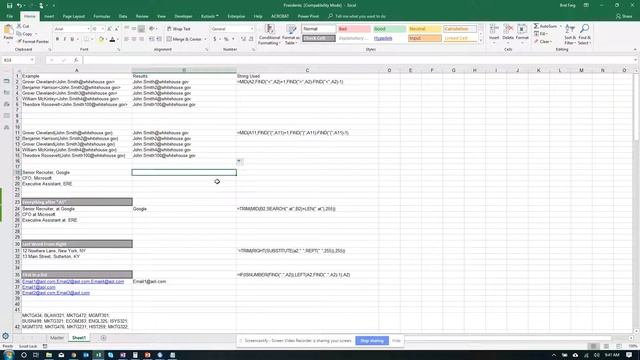Click Stop sharing button
The width and height of the screenshot is (640, 360).
[x=372, y=340]
